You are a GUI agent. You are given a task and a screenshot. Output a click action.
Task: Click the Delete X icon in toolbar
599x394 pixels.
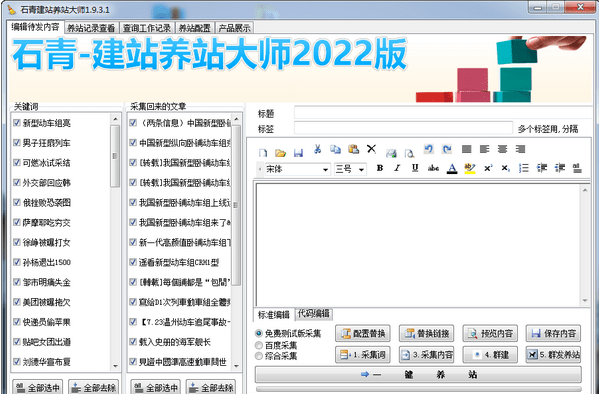[371, 149]
